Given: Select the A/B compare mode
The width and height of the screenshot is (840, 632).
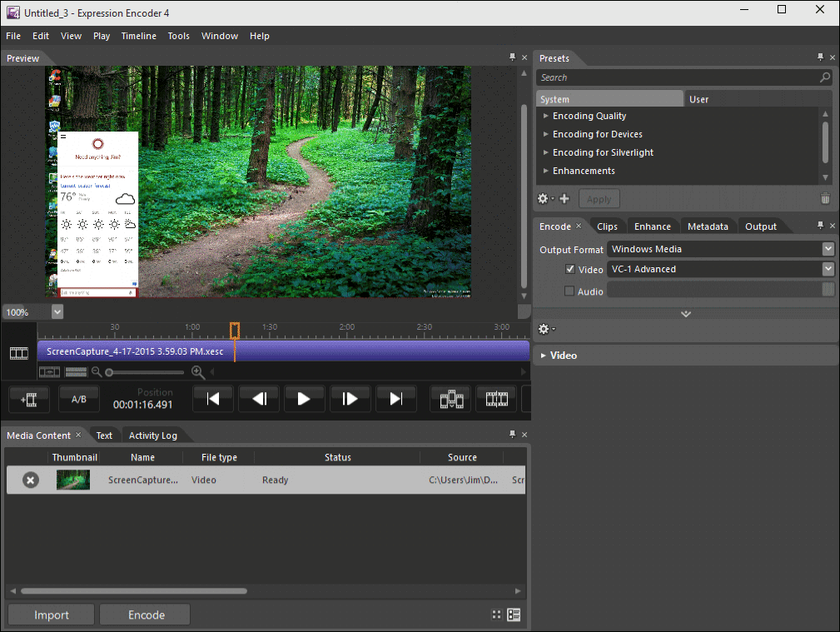Looking at the screenshot, I should (78, 399).
